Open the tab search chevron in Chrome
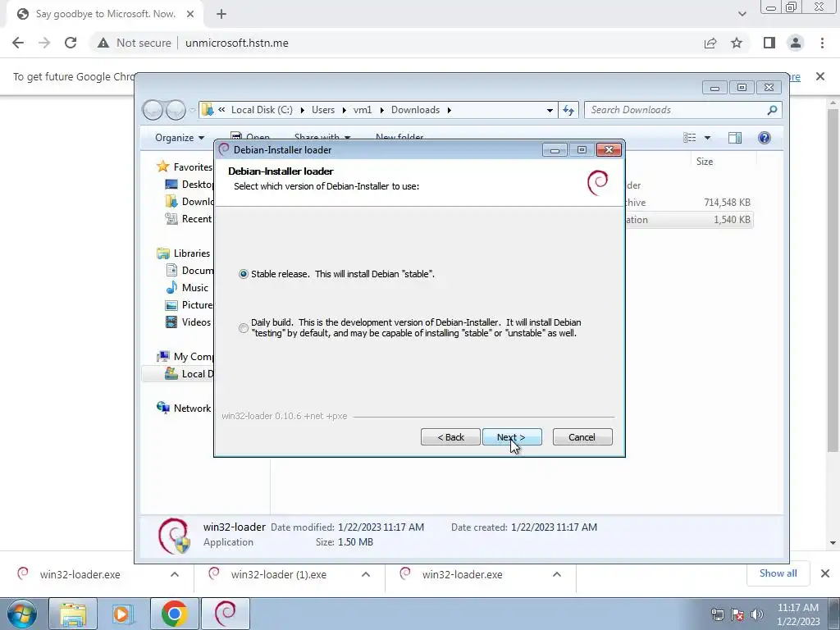Screen dimensions: 840x630 click(x=742, y=15)
